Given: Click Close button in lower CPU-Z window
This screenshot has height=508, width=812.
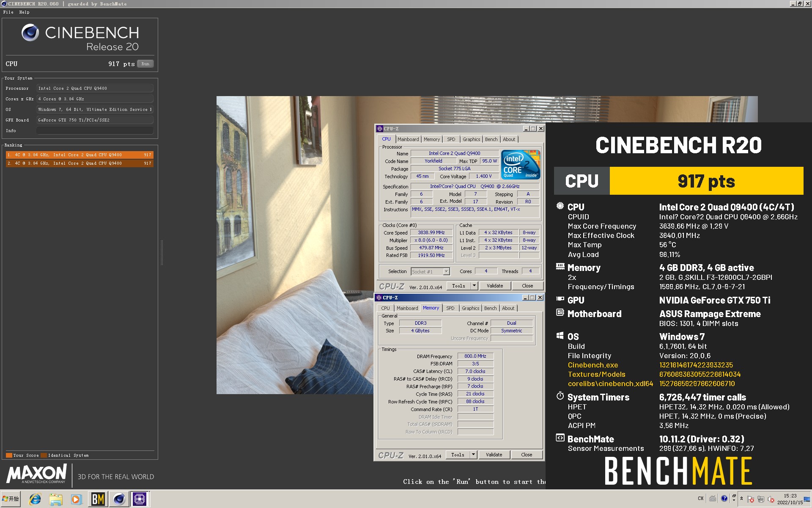Looking at the screenshot, I should [x=527, y=455].
